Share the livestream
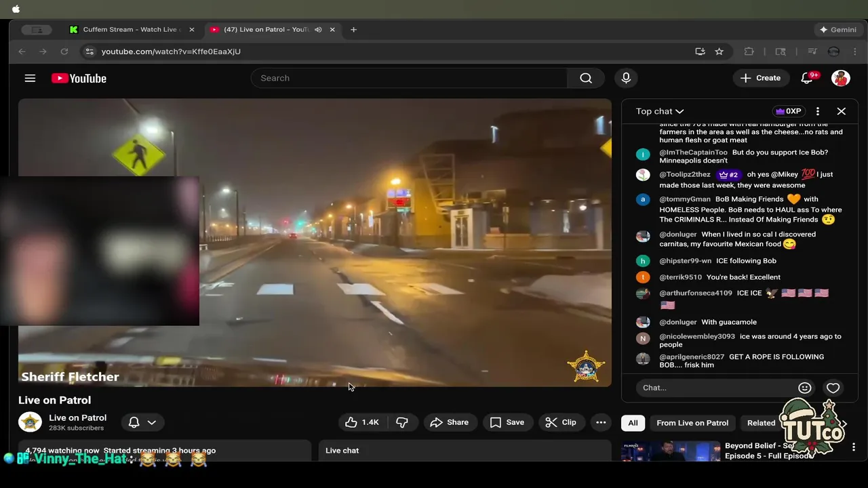The image size is (868, 488). [x=449, y=422]
